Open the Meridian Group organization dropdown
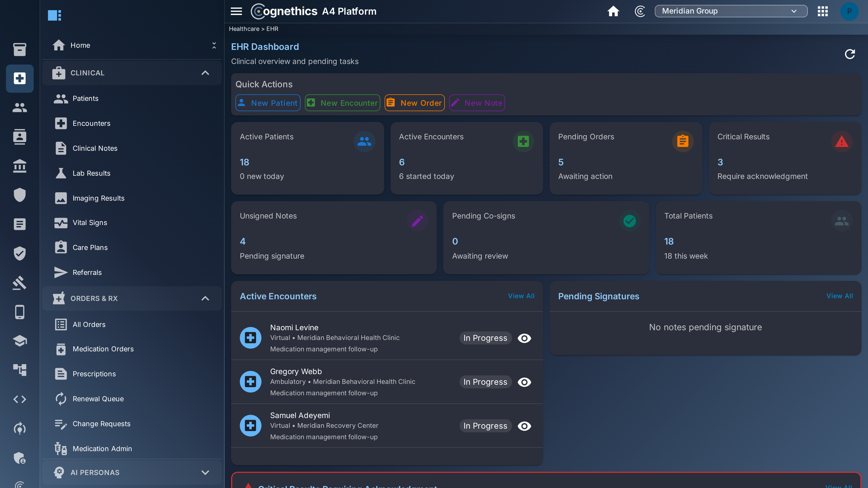The image size is (868, 488). coord(731,11)
